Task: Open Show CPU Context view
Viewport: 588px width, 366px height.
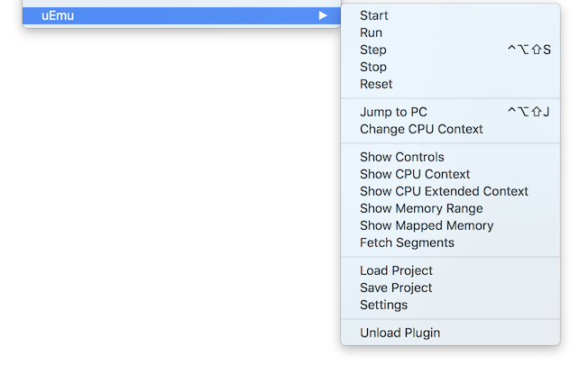Action: click(415, 174)
